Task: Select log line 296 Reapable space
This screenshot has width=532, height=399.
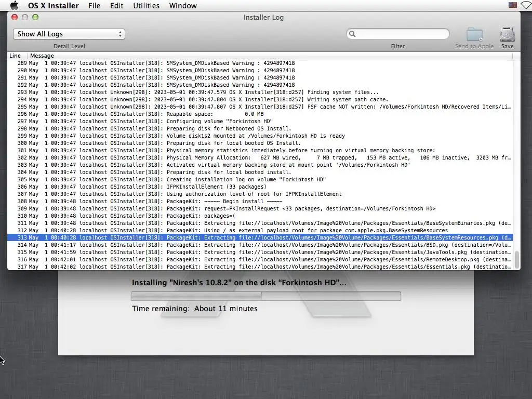Action: pos(260,114)
